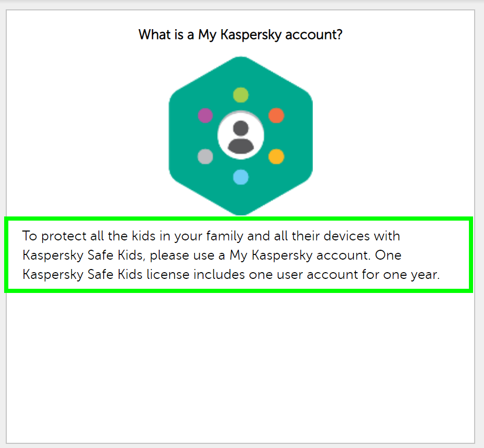Image resolution: width=484 pixels, height=448 pixels.
Task: Select the light blue dot below the avatar
Action: click(x=240, y=177)
